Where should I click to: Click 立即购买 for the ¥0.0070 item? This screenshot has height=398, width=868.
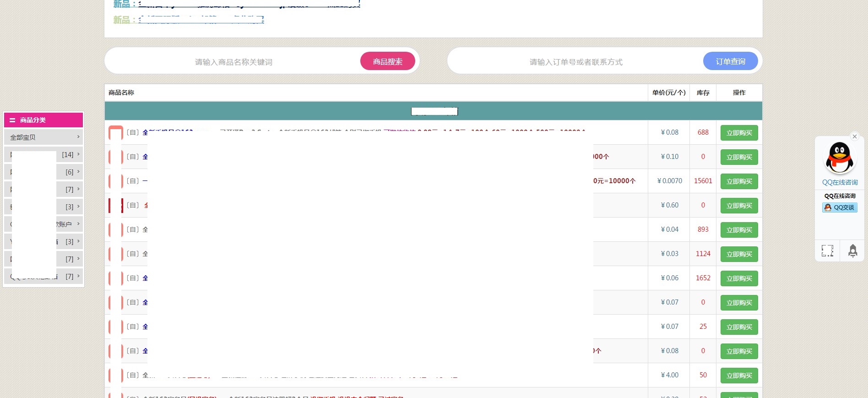tap(739, 181)
